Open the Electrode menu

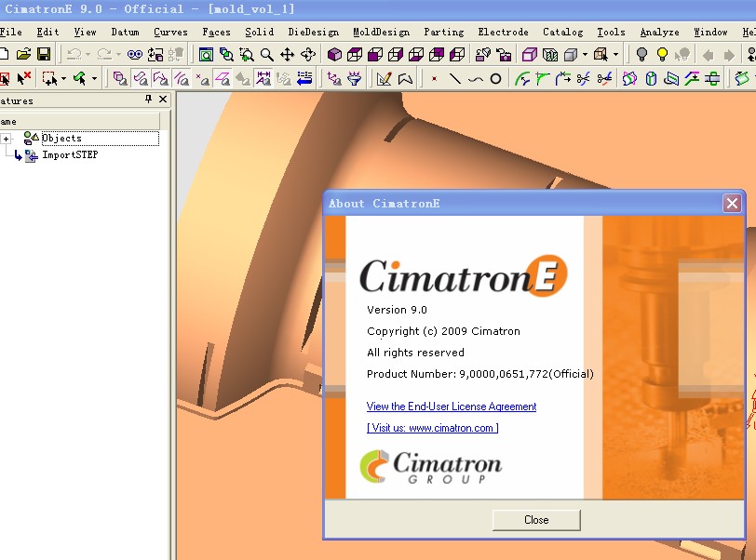coord(503,33)
